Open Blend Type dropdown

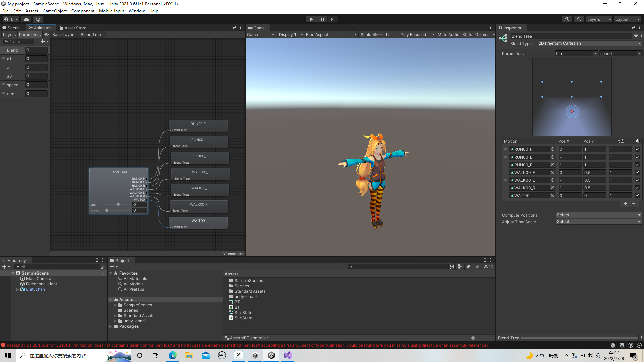(x=589, y=43)
